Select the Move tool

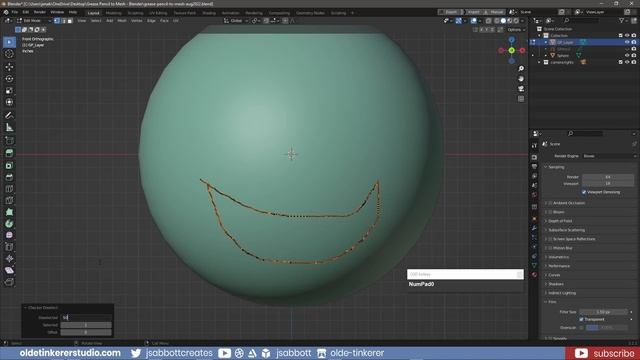click(9, 67)
